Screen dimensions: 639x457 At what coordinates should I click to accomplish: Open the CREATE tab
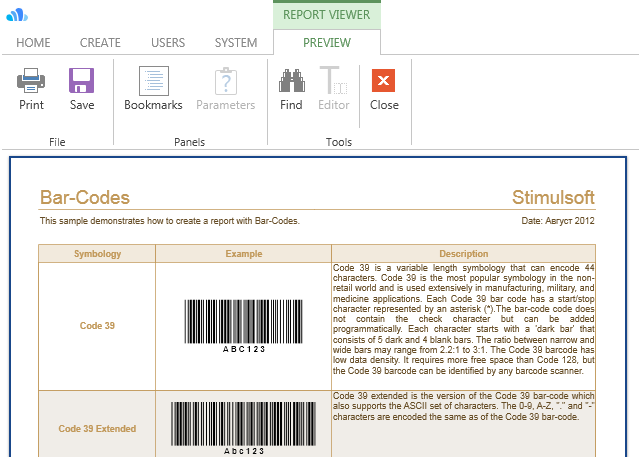pos(100,43)
